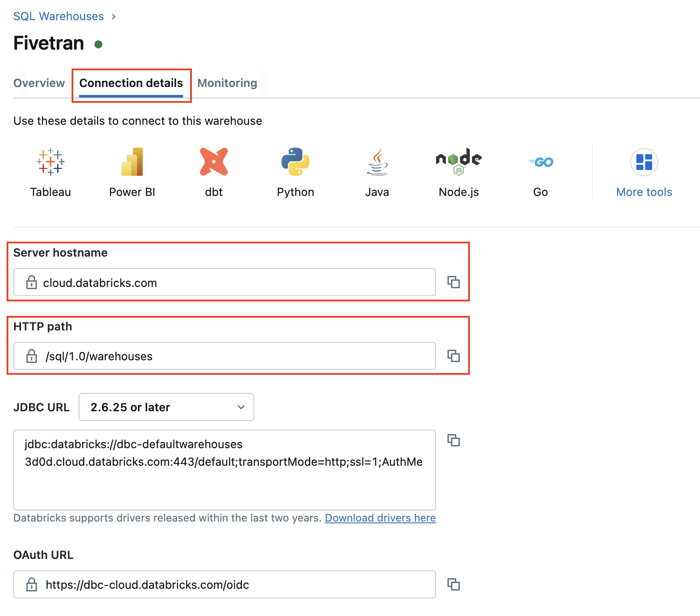Copy the OAuth URL
Viewport: 700px width, 616px height.
(454, 584)
